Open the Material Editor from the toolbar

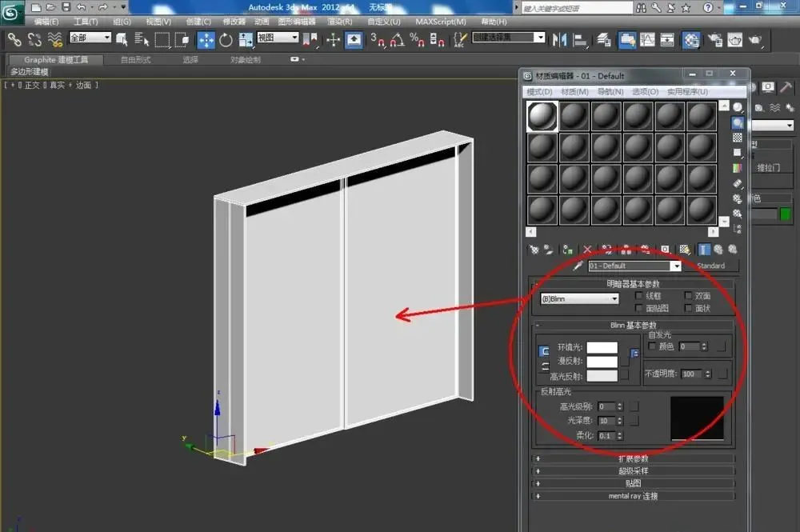[x=690, y=40]
